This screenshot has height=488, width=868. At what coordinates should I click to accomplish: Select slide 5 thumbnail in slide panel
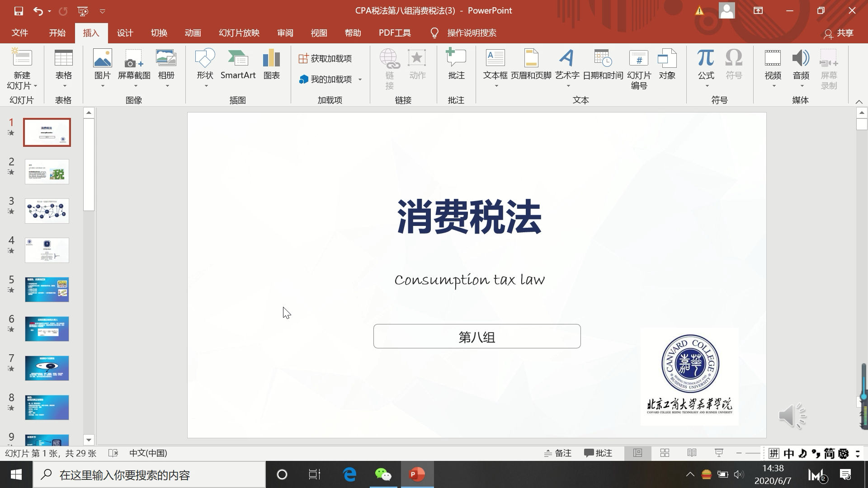[47, 289]
